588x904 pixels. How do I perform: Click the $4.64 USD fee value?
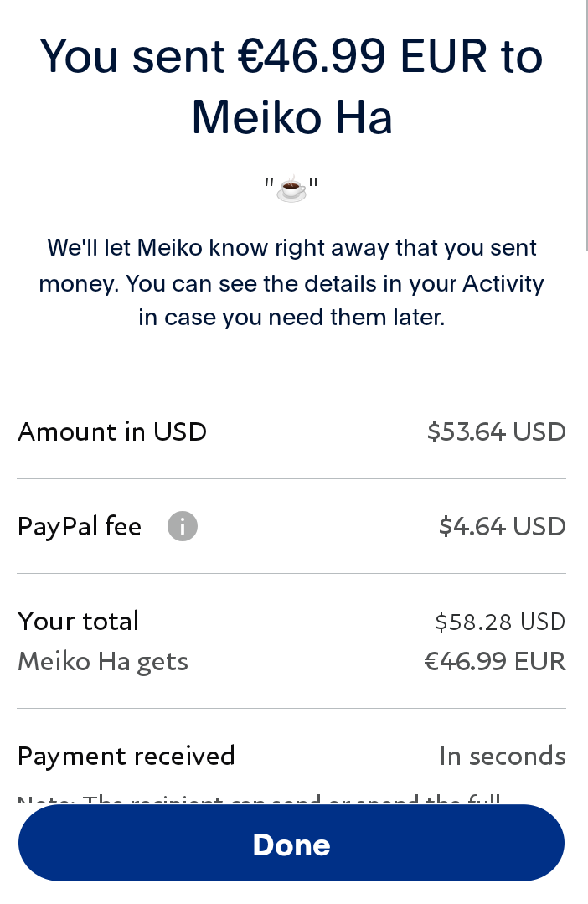[x=502, y=527]
